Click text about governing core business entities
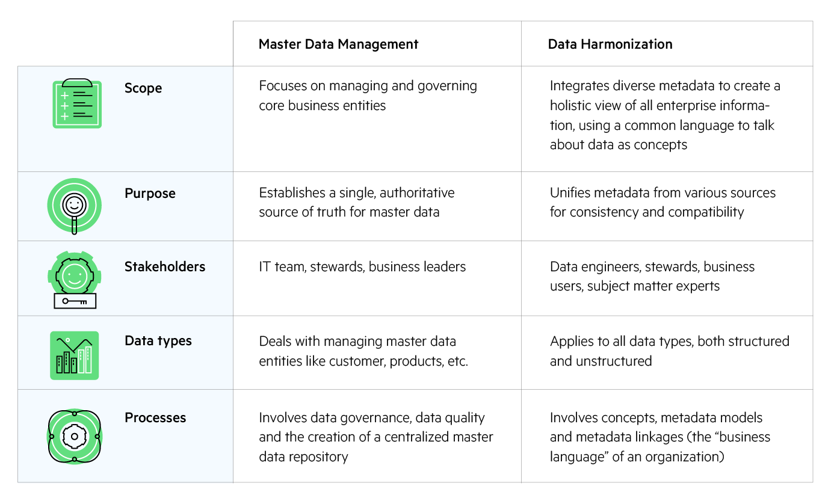 tap(368, 96)
